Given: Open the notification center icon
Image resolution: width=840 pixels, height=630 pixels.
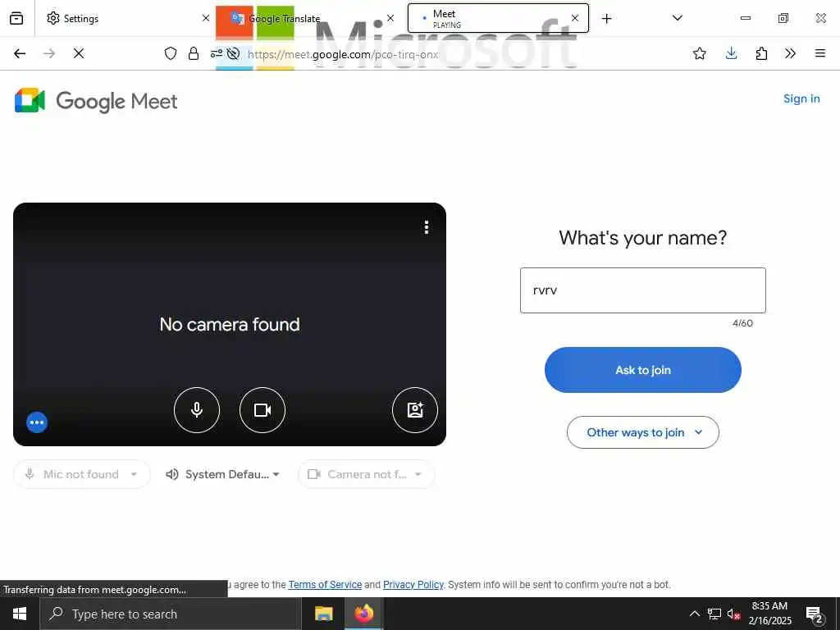Looking at the screenshot, I should 814,614.
